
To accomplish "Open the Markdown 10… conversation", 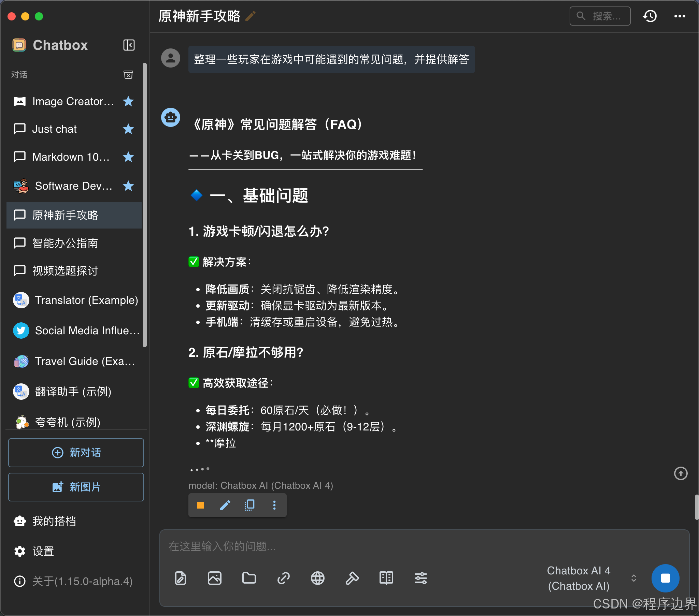I will (73, 157).
